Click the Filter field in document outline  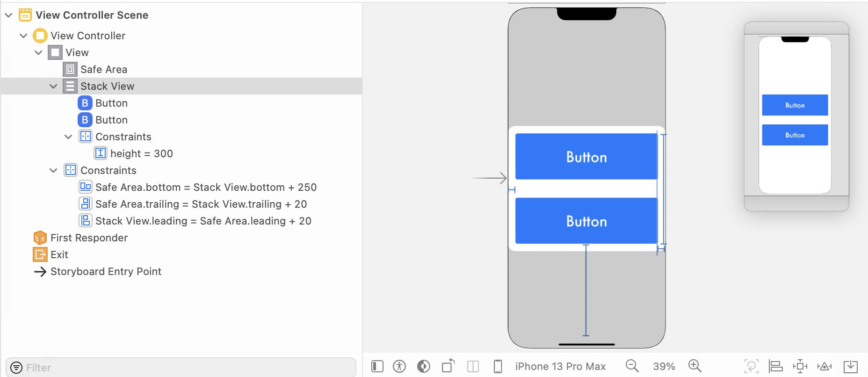click(181, 367)
